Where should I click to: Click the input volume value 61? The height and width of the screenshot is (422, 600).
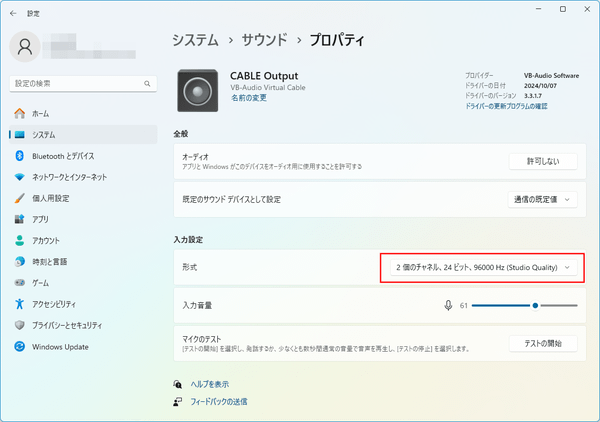(464, 305)
